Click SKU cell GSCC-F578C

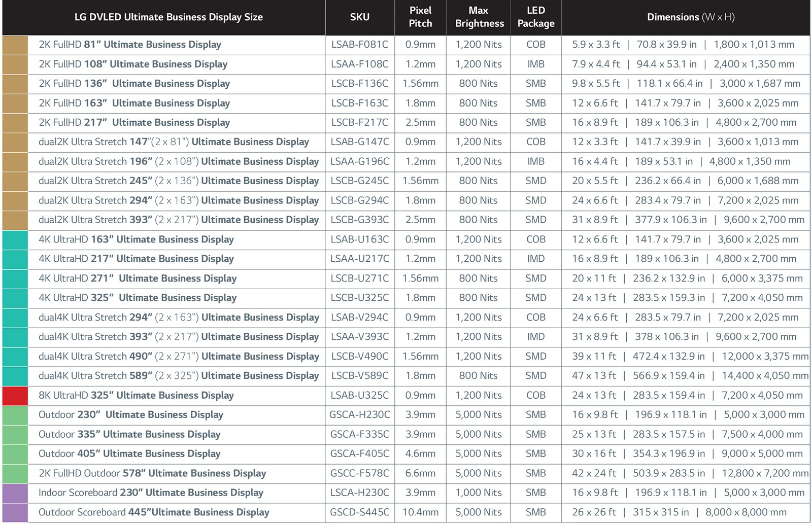pos(360,474)
